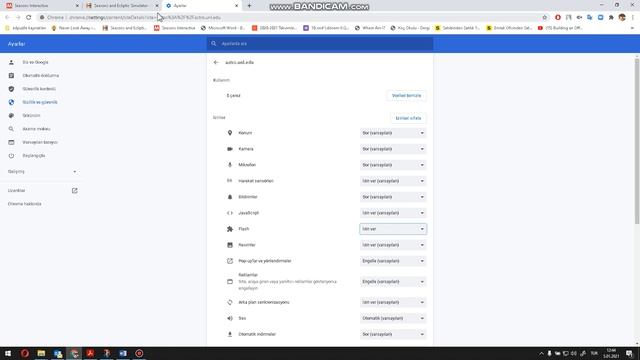Viewport: 640px width, 360px height.
Task: Expand the Gelişmiş section in the sidebar
Action: [42, 172]
